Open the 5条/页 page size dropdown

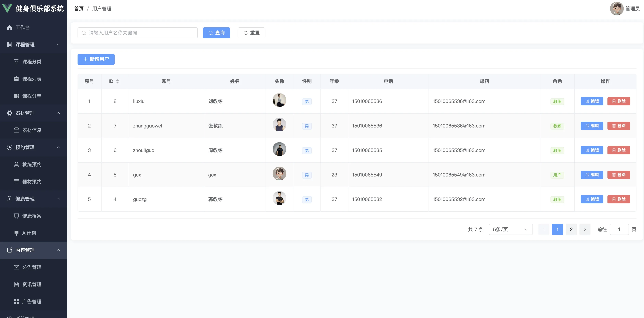click(x=510, y=229)
